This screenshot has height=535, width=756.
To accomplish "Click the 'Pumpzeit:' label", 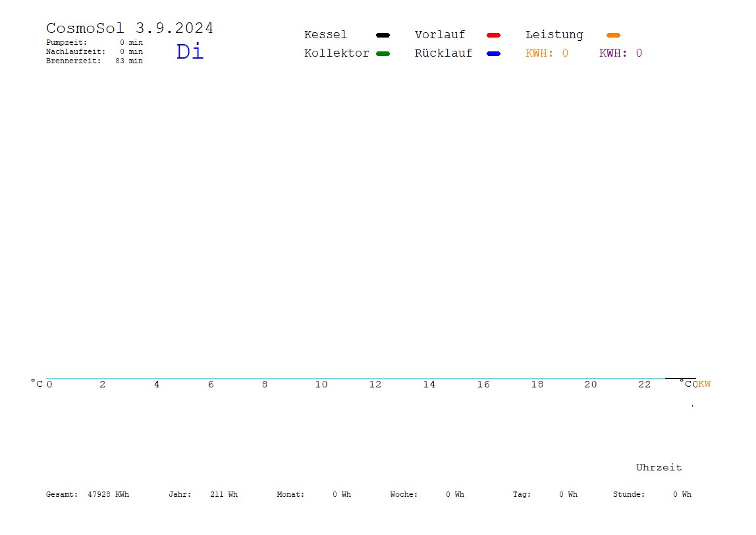I will [x=67, y=42].
